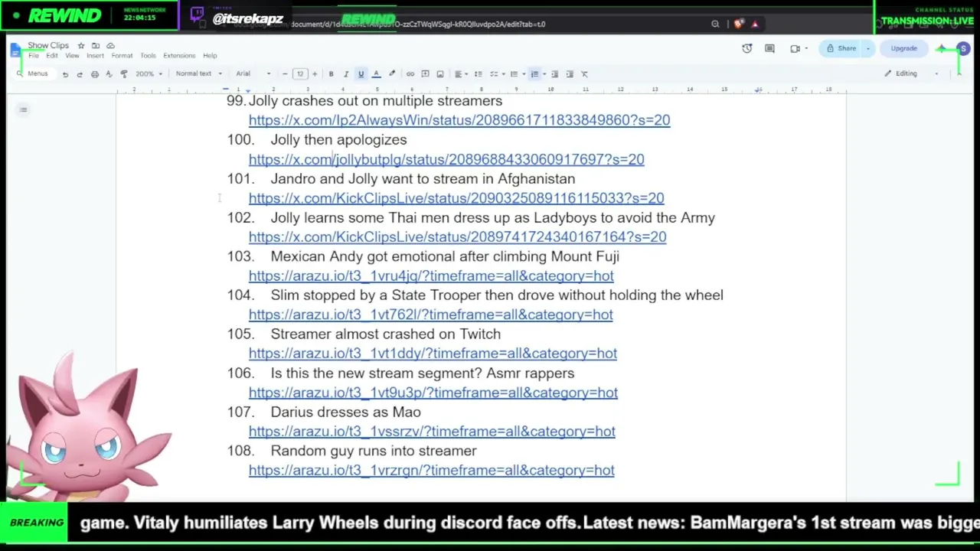This screenshot has height=551, width=980.
Task: Open the Arial font dropdown
Action: [x=253, y=74]
